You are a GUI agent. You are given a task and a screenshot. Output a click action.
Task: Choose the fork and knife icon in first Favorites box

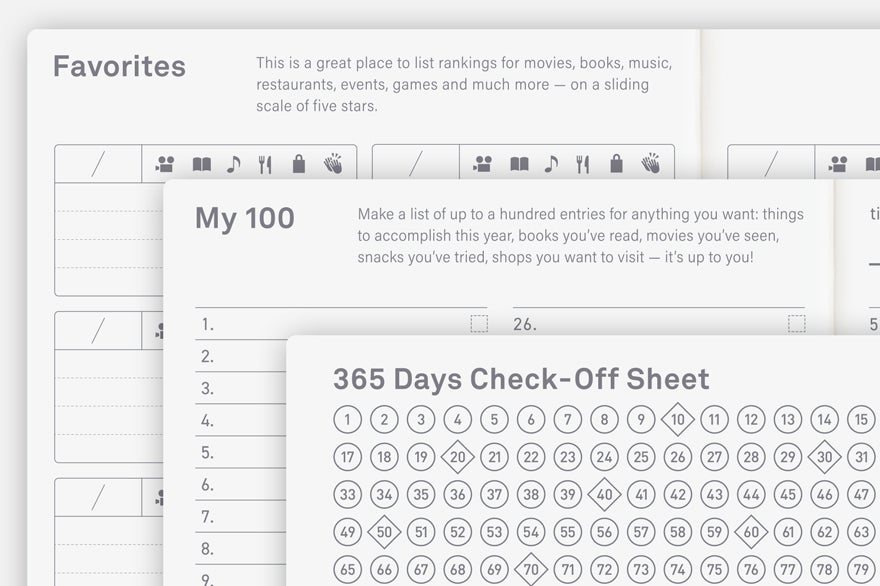pos(265,164)
